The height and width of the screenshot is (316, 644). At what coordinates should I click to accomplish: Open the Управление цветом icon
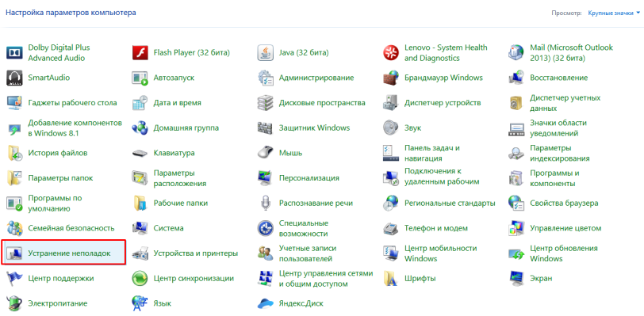[x=516, y=228]
